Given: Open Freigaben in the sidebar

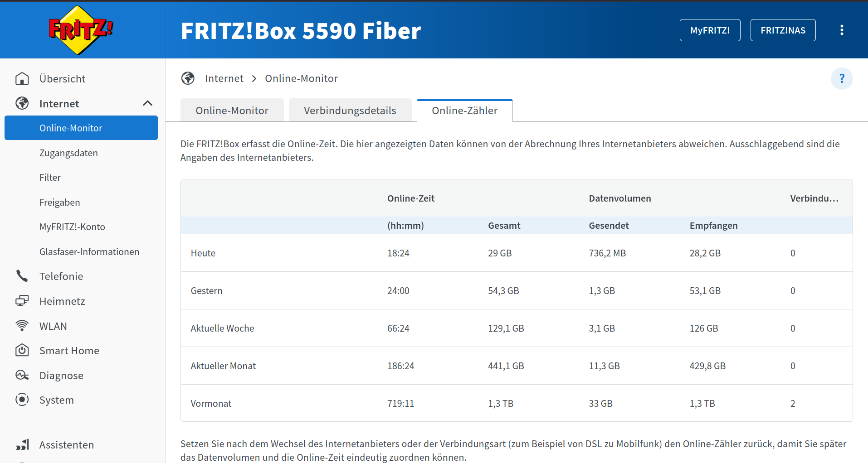Looking at the screenshot, I should tap(59, 202).
